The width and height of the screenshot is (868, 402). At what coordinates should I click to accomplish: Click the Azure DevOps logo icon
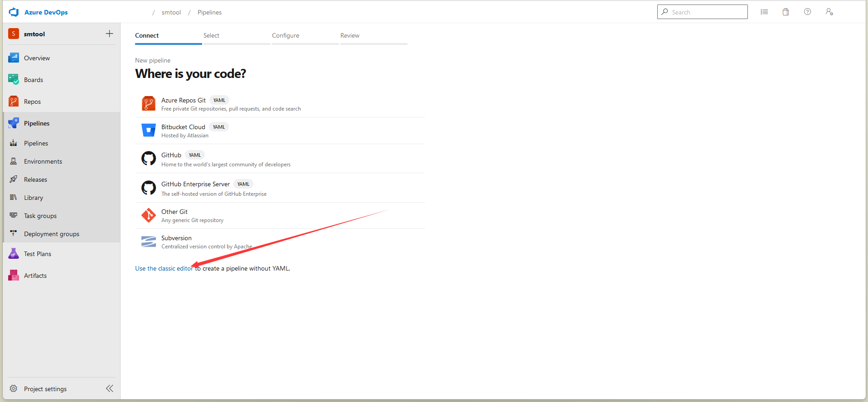[x=14, y=12]
